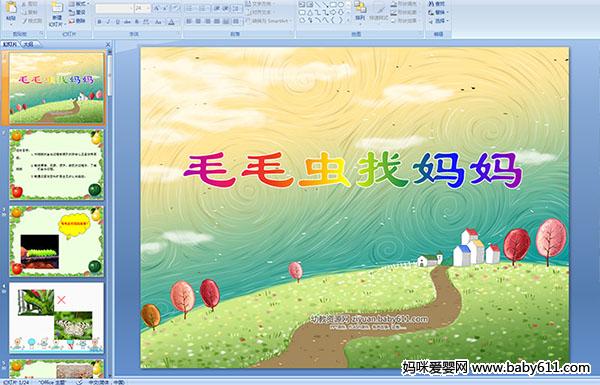Viewport: 600px width, 385px height.
Task: Toggle Underline formatting
Action: pos(117,22)
